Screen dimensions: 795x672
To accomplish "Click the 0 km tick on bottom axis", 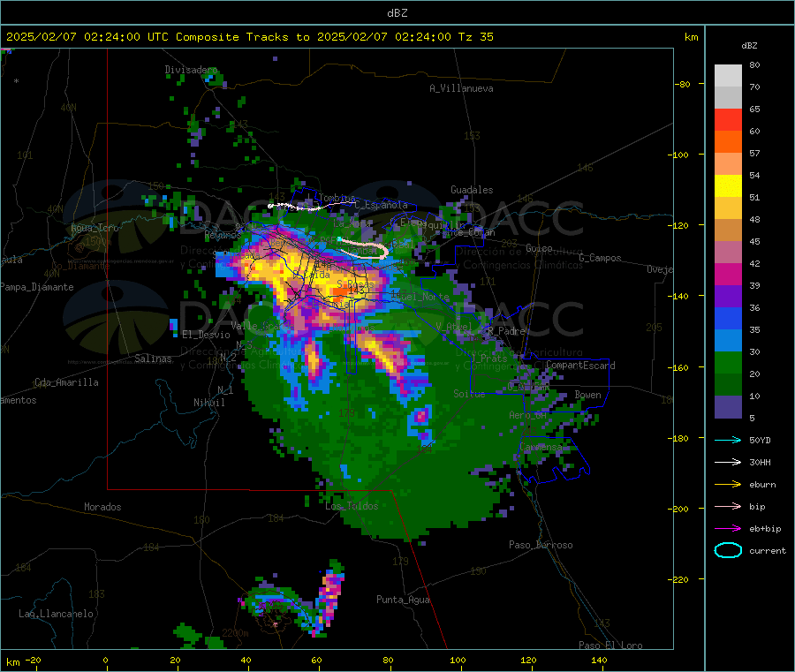I will pyautogui.click(x=105, y=660).
